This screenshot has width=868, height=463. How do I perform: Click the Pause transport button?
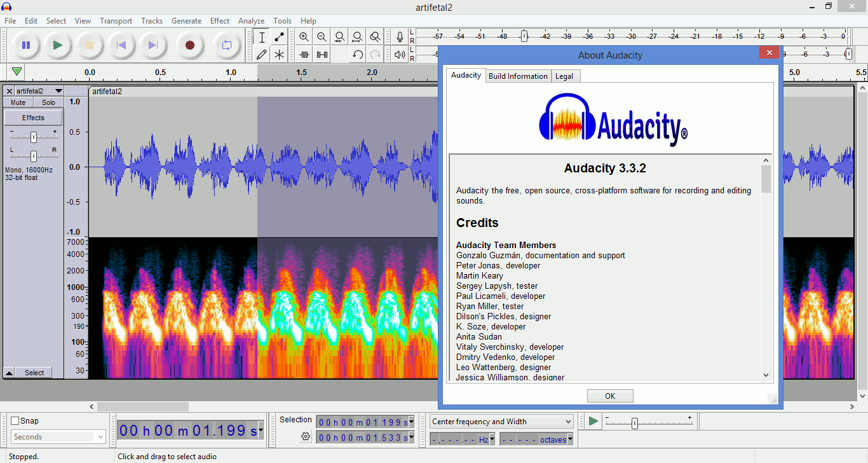pos(26,45)
